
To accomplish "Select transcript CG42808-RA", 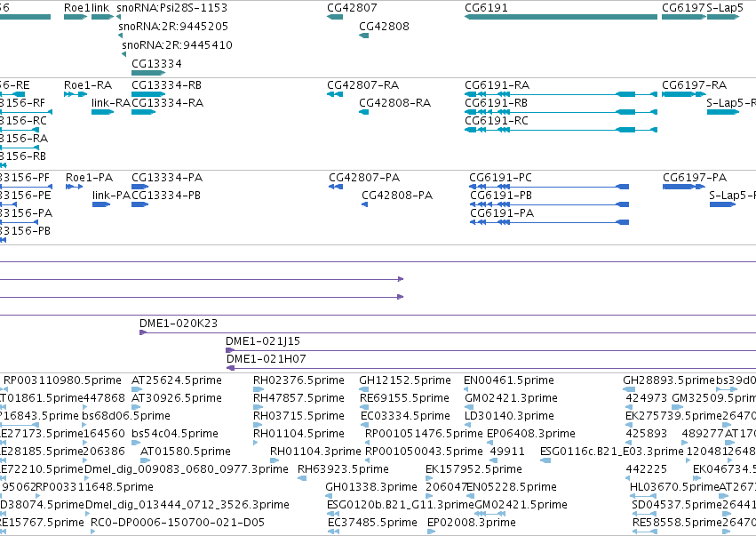I will pos(394,103).
